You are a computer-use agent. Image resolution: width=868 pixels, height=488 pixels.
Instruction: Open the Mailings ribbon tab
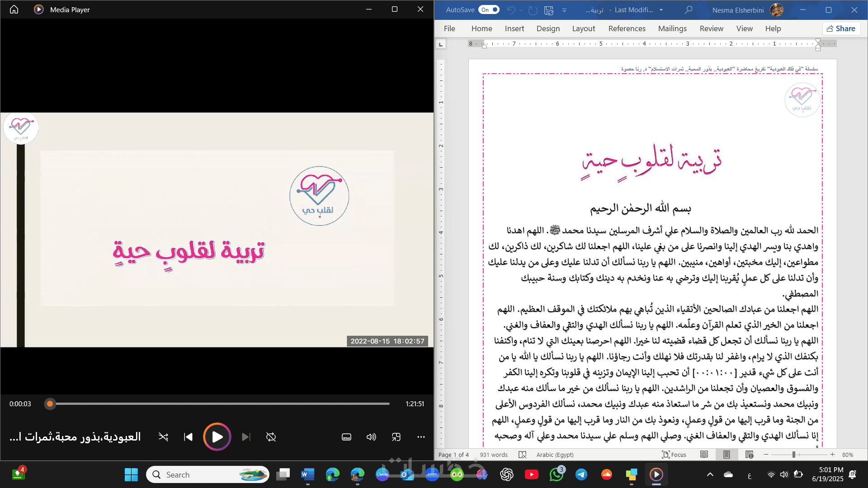pyautogui.click(x=672, y=28)
